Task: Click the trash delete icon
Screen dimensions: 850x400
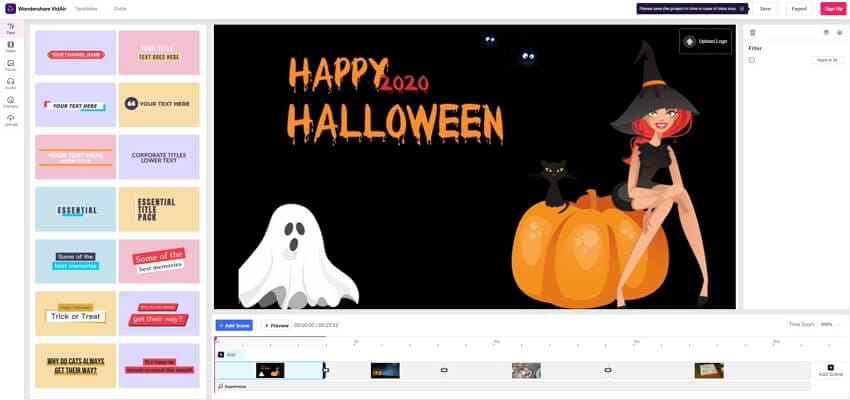Action: (x=752, y=33)
